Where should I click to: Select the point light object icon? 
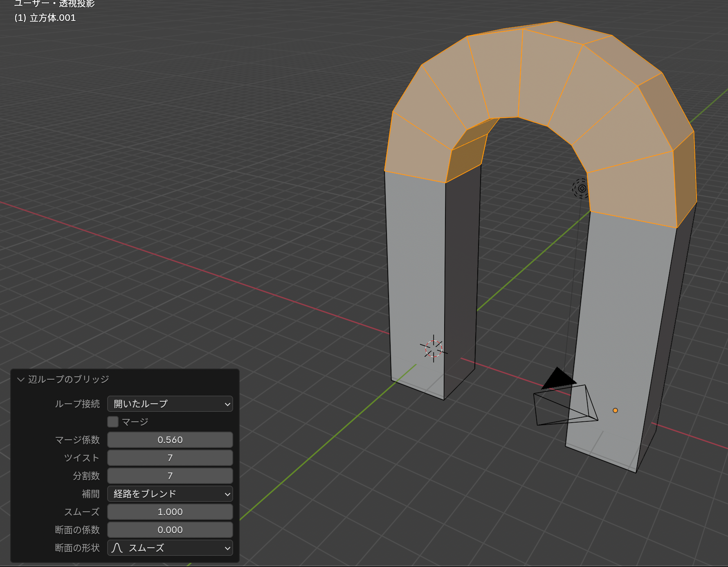tap(582, 188)
